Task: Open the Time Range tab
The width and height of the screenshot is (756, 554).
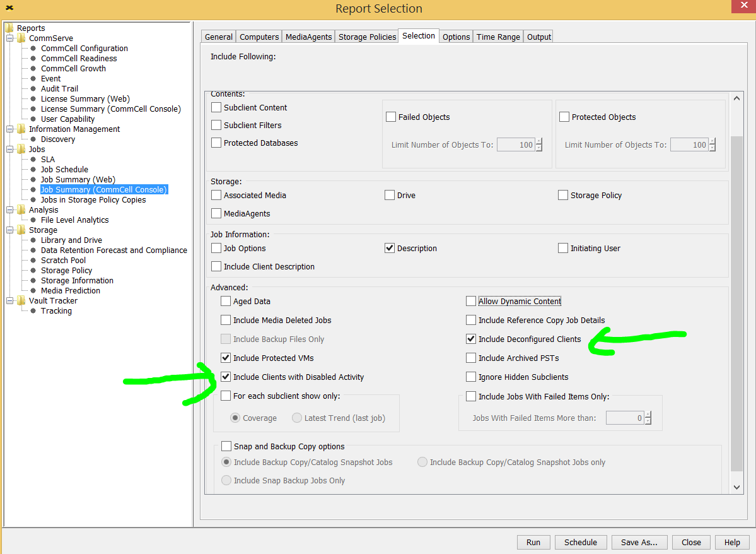Action: 498,37
